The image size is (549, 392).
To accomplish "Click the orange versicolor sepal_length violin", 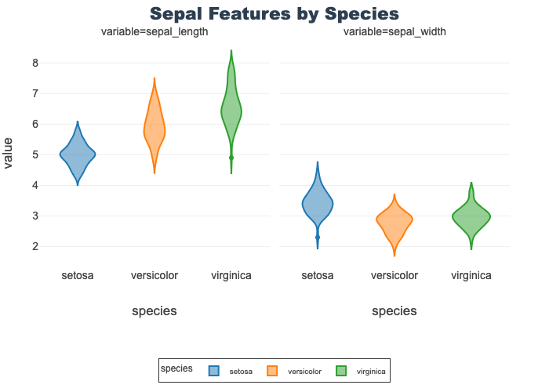I will tap(155, 128).
